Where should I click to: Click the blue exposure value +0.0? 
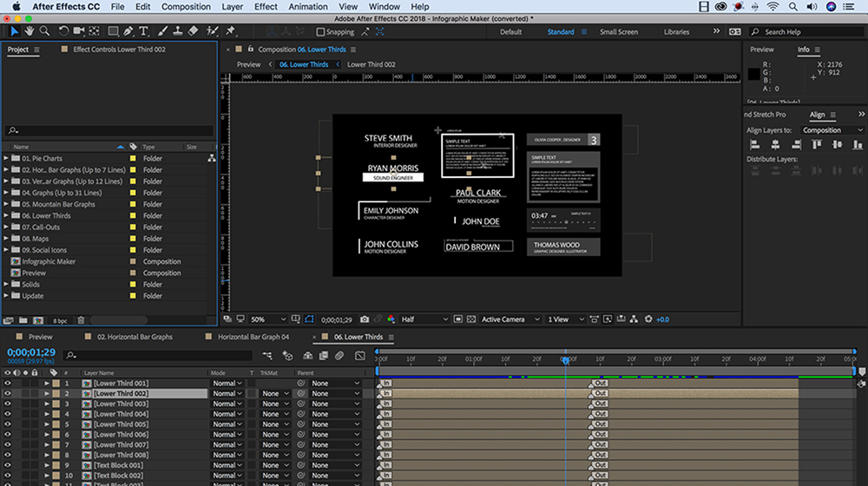point(661,319)
